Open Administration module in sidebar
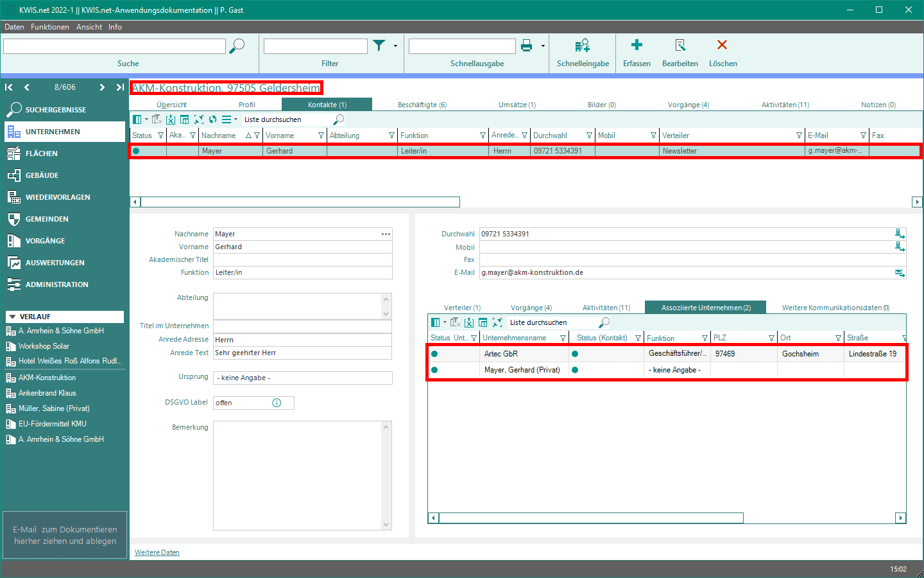Image resolution: width=924 pixels, height=578 pixels. pyautogui.click(x=64, y=285)
